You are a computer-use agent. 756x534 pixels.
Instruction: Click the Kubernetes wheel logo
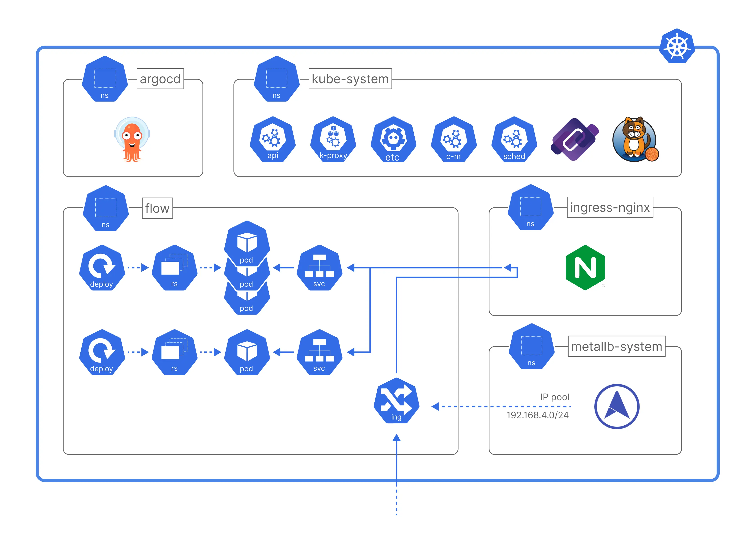pyautogui.click(x=677, y=46)
